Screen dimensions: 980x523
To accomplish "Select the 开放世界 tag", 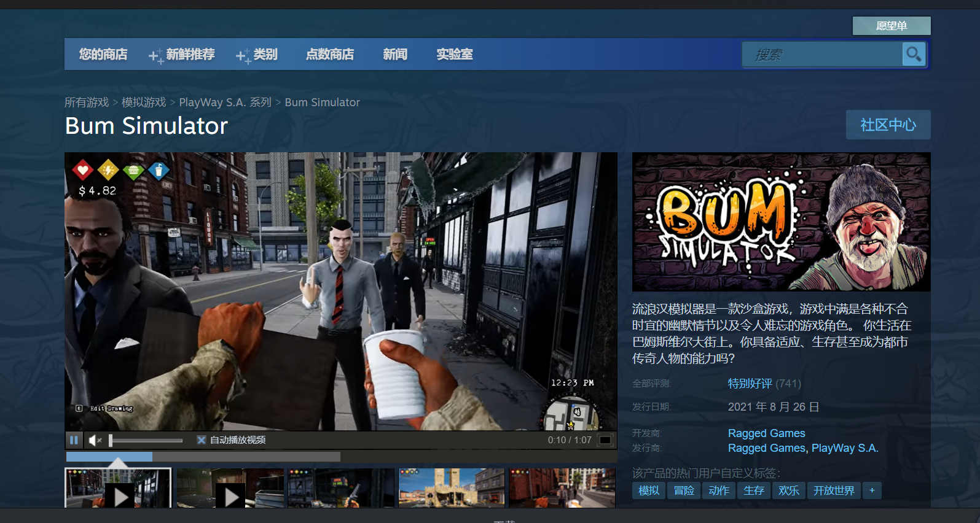I will coord(834,490).
